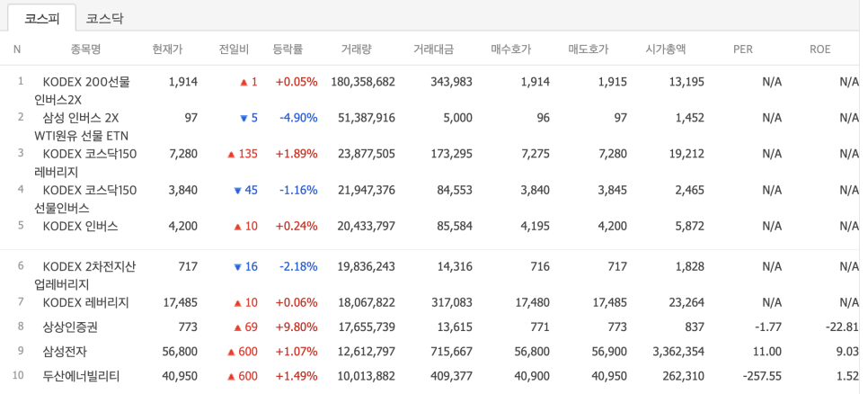
Task: Click the N column header
Action: (x=17, y=49)
